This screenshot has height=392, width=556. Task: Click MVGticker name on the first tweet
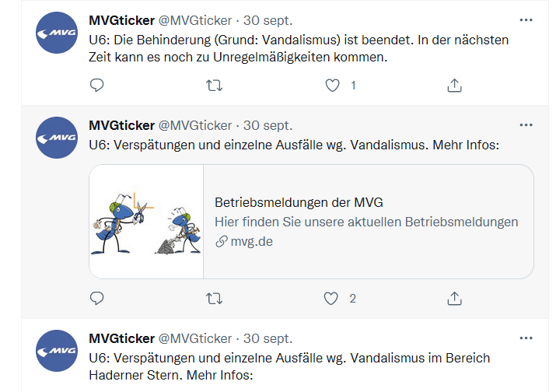click(x=121, y=19)
